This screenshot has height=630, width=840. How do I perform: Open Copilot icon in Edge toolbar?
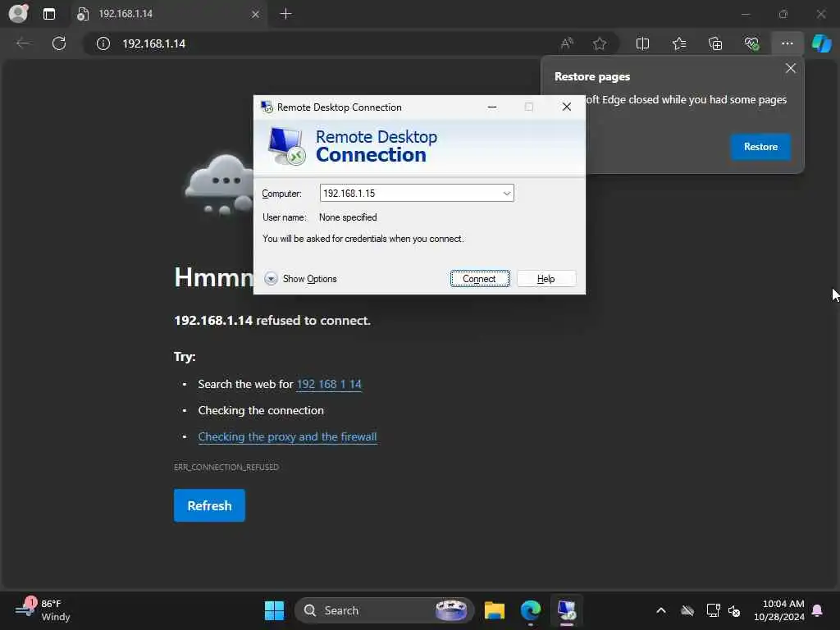click(x=821, y=43)
